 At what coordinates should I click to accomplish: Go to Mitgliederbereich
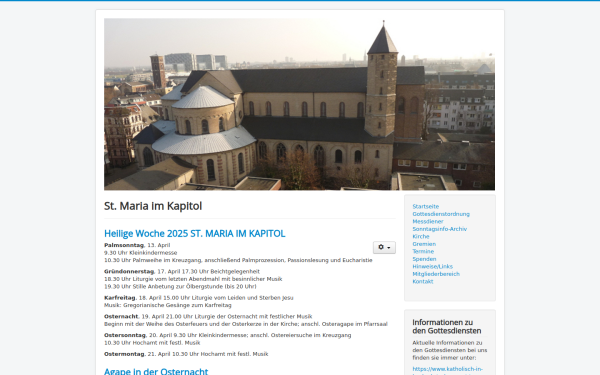(436, 274)
